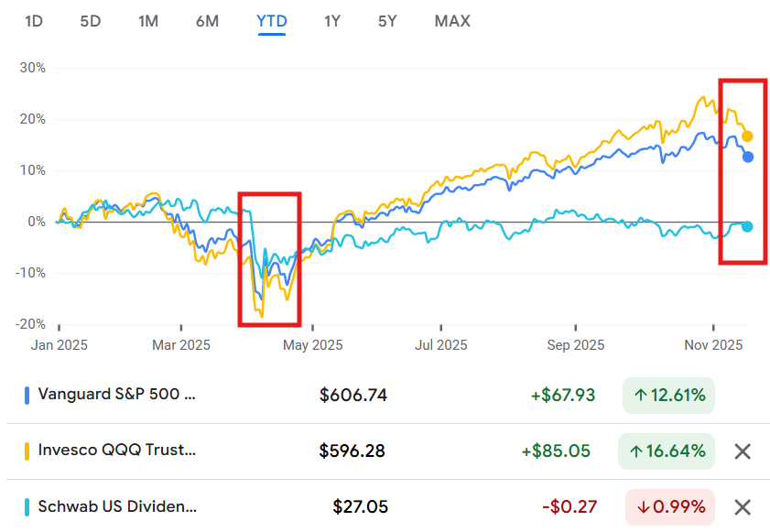Open Schwab US Dividend listing
Image resolution: width=770 pixels, height=532 pixels.
[x=116, y=506]
